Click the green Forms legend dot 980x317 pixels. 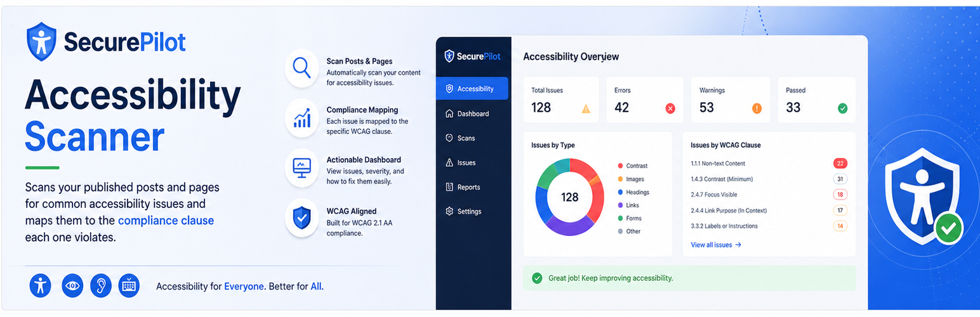[620, 219]
